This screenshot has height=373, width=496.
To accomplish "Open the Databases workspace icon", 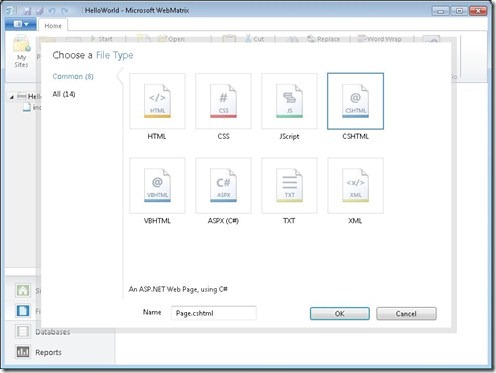I will tap(23, 331).
